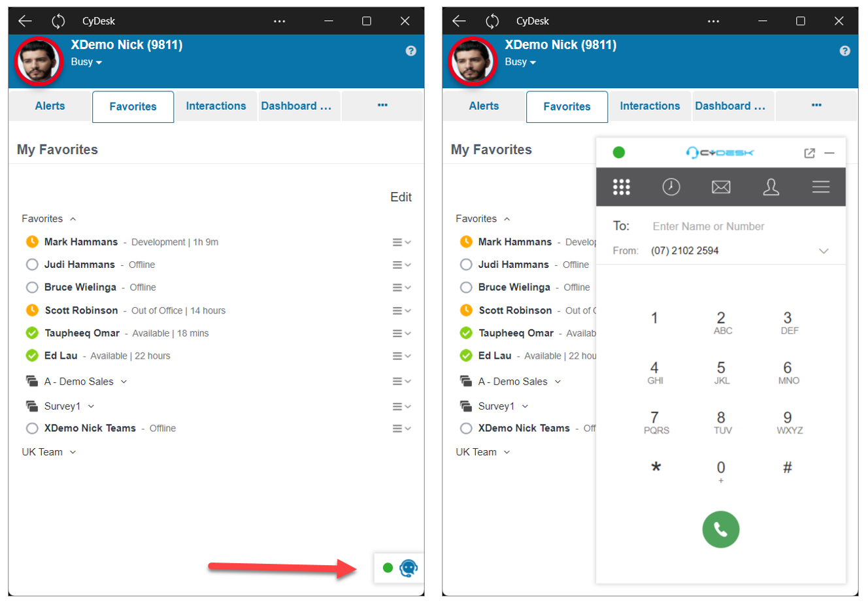Expand Survey1 chevron in left window
This screenshot has height=603, width=868.
[91, 406]
